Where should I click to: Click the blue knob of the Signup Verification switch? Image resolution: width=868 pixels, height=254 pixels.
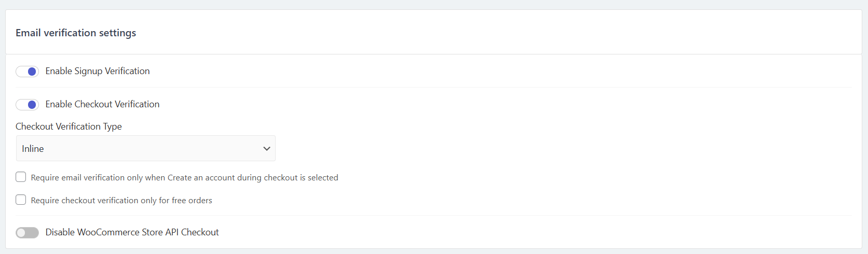pos(32,72)
